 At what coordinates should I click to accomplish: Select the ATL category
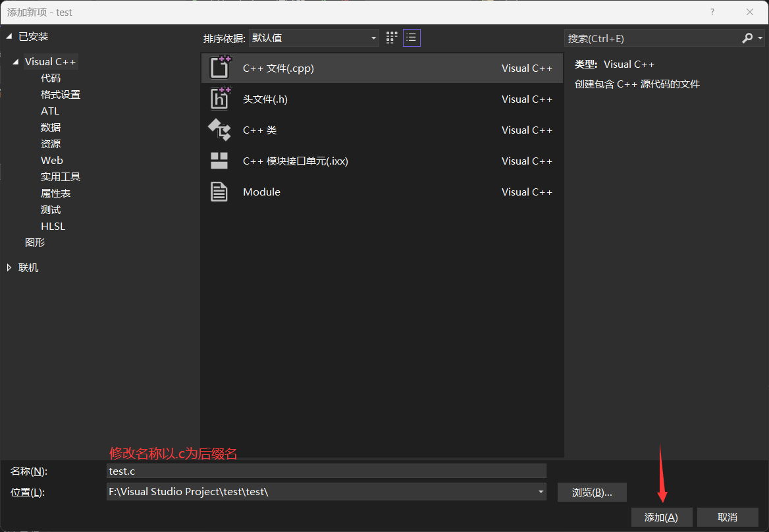pos(50,111)
